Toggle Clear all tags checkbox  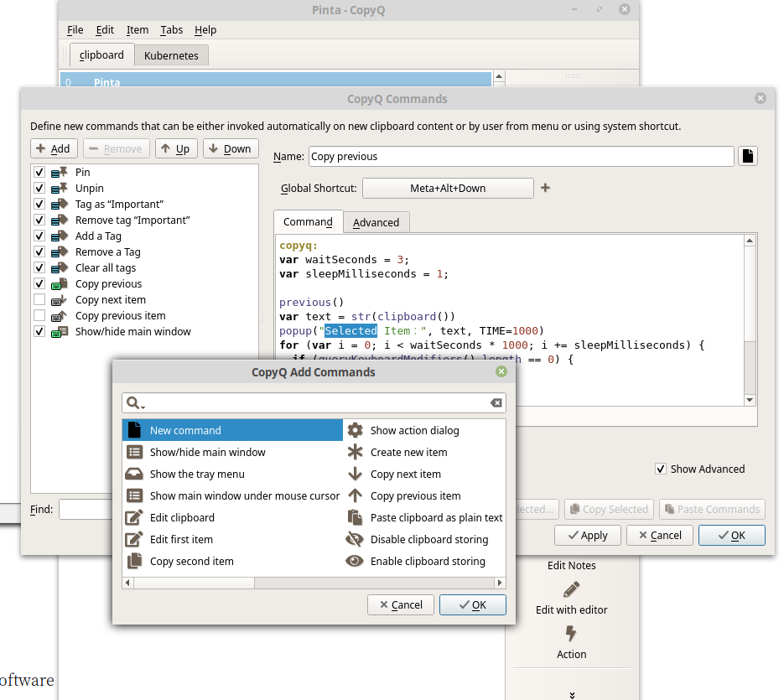click(39, 267)
